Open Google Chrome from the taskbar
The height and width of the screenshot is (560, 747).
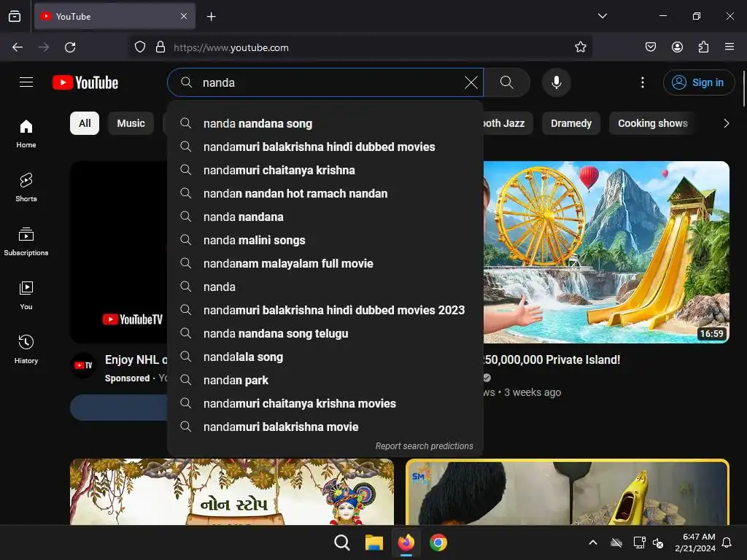(438, 542)
